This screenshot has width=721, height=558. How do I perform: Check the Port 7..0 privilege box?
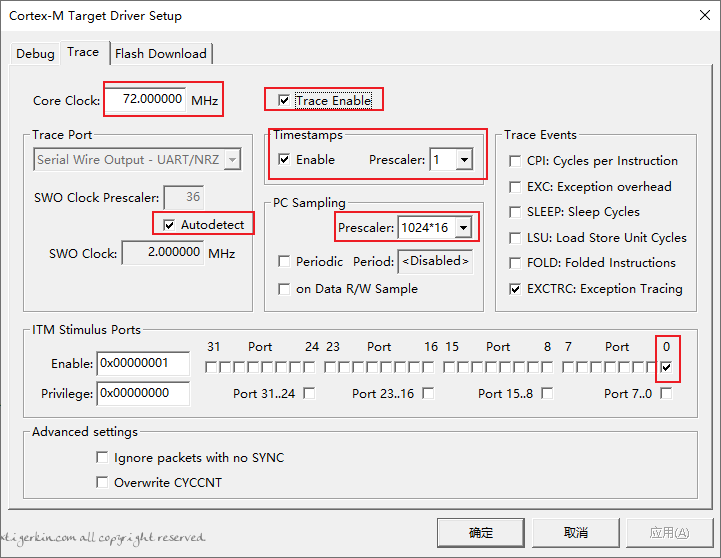(666, 393)
